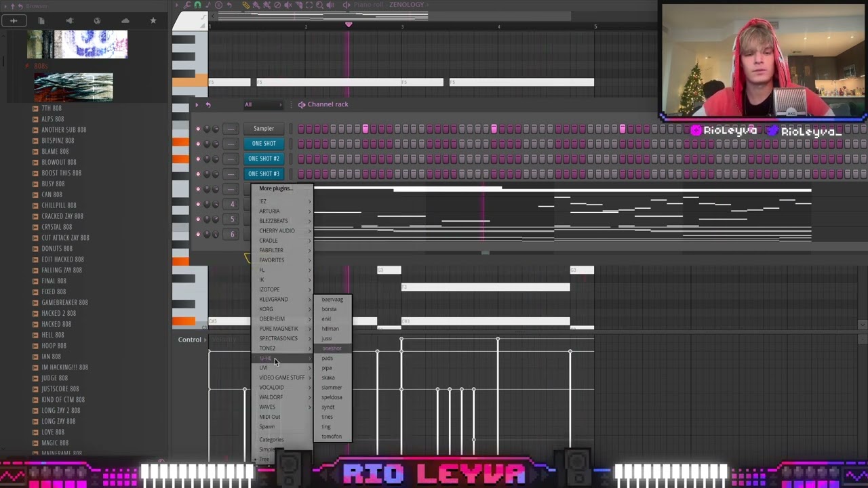Mute the ONE SHOT #3 channel LED

click(x=198, y=174)
